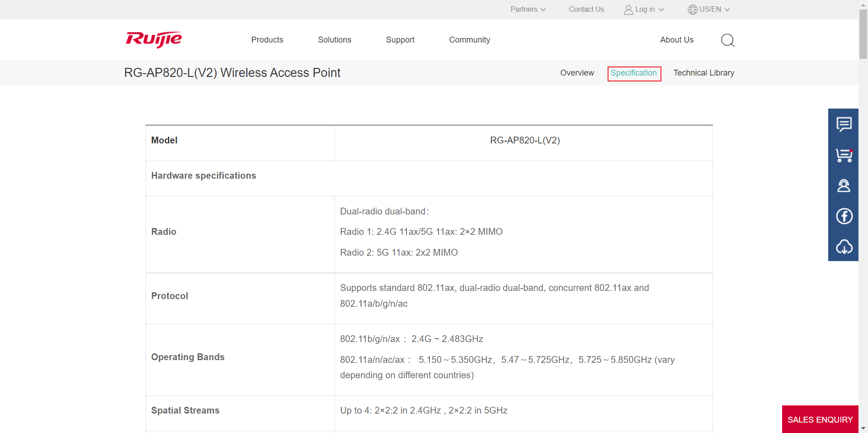Follow the Contact Us link

click(x=586, y=10)
